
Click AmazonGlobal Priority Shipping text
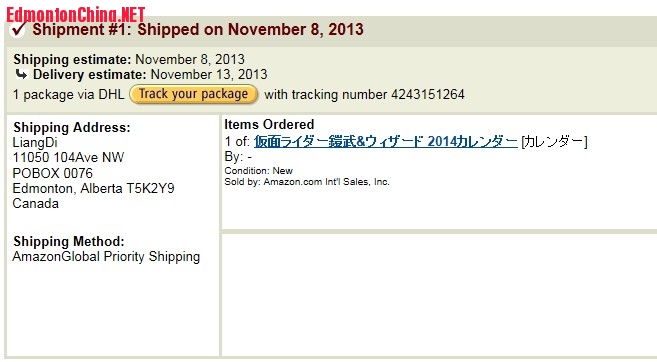coord(106,256)
